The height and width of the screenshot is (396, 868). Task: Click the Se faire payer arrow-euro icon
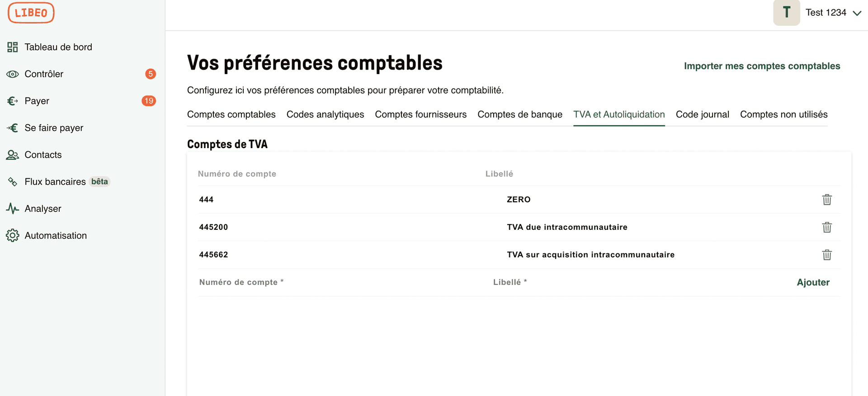click(x=13, y=128)
